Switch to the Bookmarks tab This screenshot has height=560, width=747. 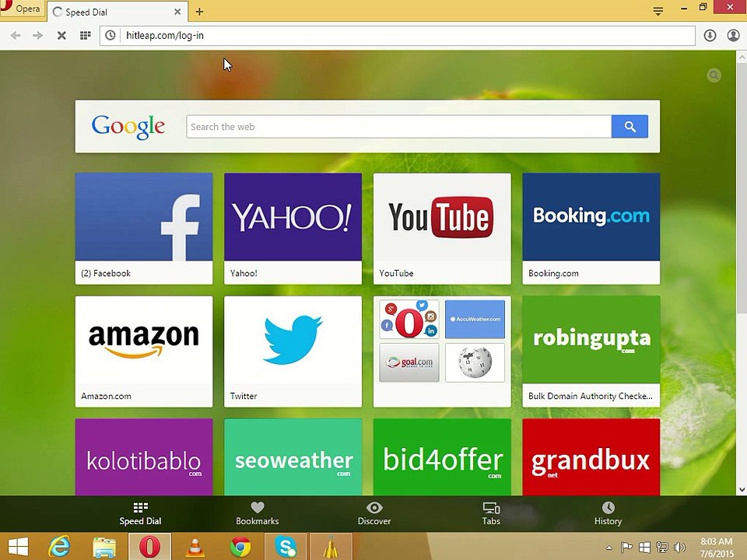pyautogui.click(x=258, y=514)
